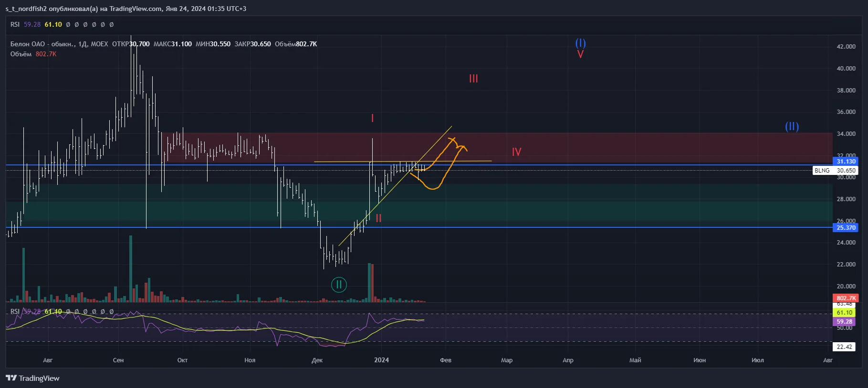
Task: Select the blue (I) wave label
Action: click(x=580, y=43)
